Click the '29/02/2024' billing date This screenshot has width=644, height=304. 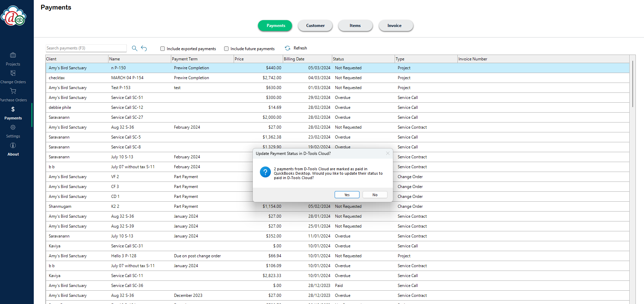pos(319,98)
